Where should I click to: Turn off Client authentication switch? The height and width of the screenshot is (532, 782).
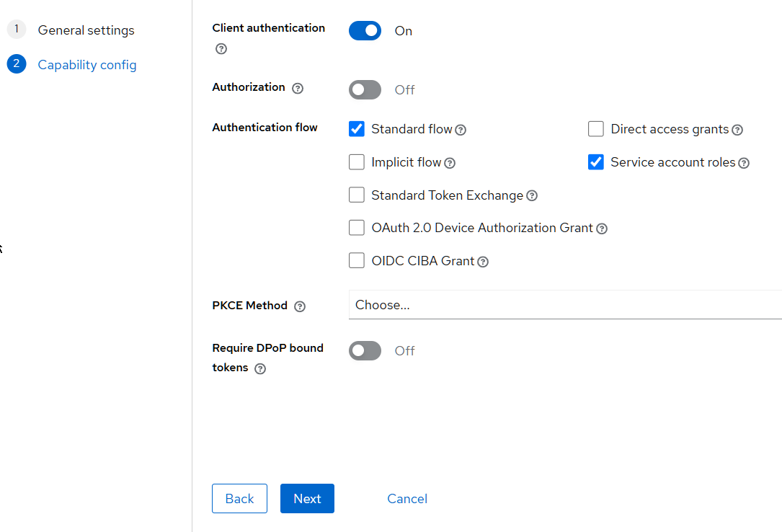point(365,31)
